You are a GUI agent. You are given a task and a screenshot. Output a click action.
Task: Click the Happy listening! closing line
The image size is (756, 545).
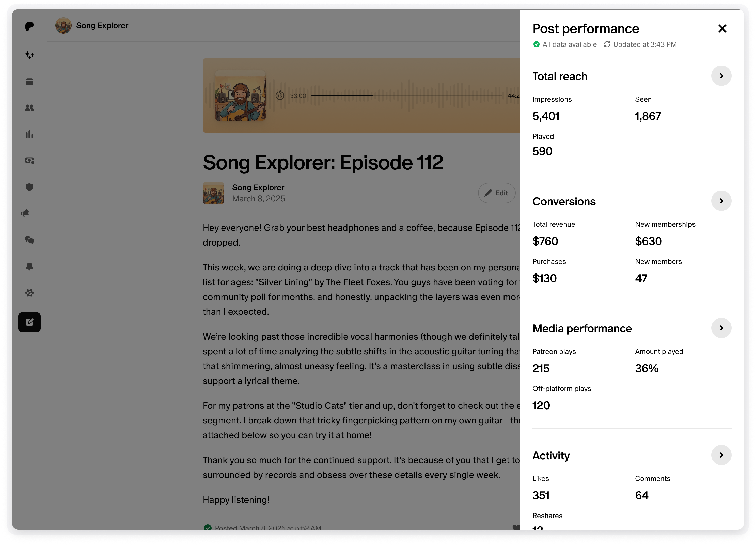236,500
